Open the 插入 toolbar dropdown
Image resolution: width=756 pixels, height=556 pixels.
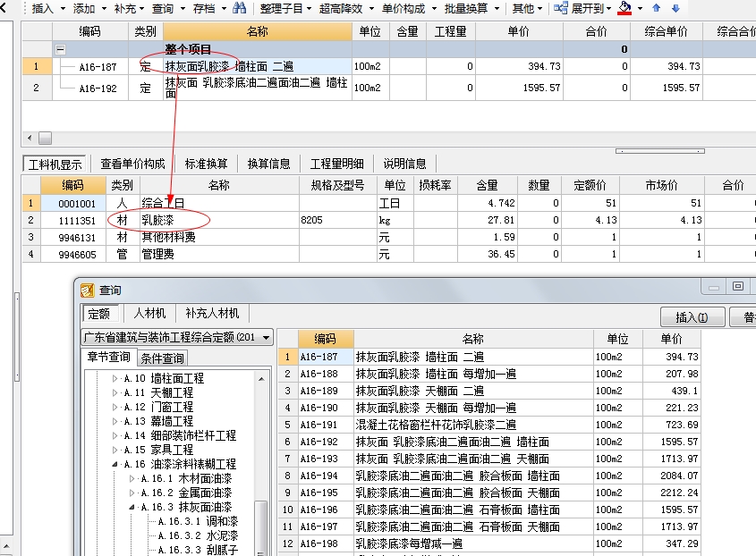64,9
